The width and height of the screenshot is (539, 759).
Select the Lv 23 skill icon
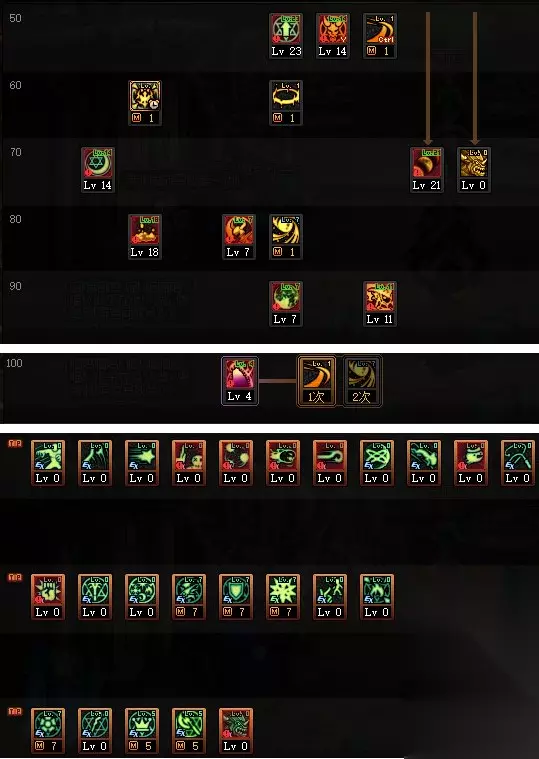point(286,36)
